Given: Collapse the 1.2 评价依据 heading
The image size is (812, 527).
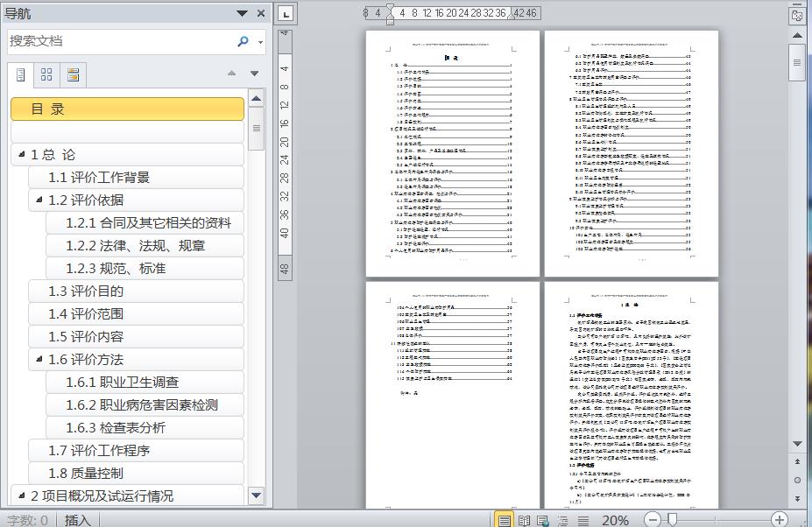Looking at the screenshot, I should tap(39, 200).
